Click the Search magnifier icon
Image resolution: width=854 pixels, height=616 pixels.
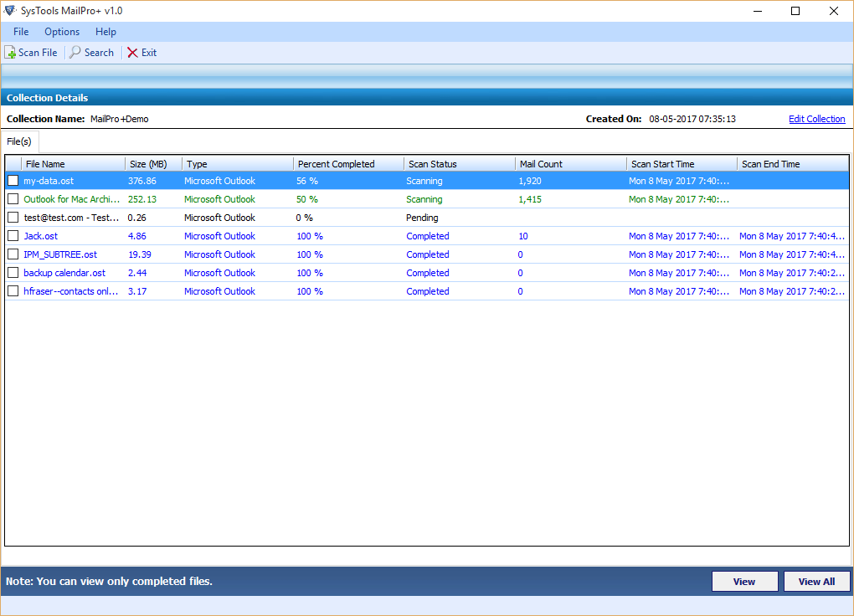point(75,52)
